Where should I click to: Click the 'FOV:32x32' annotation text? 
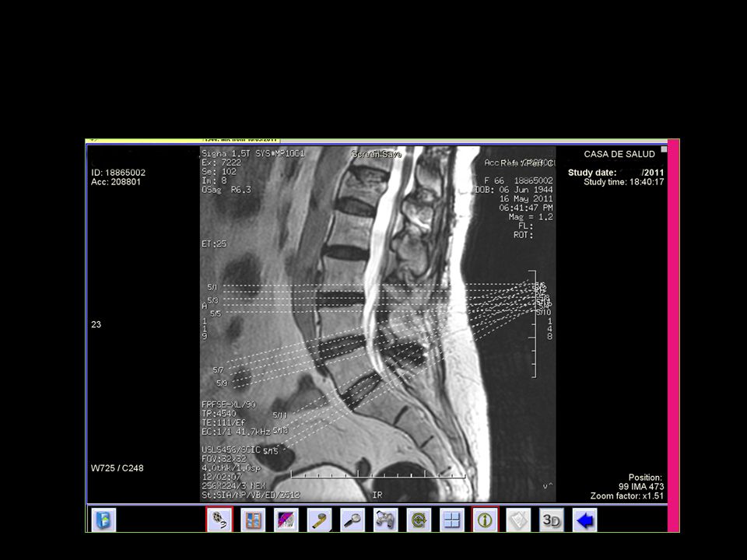pos(223,459)
